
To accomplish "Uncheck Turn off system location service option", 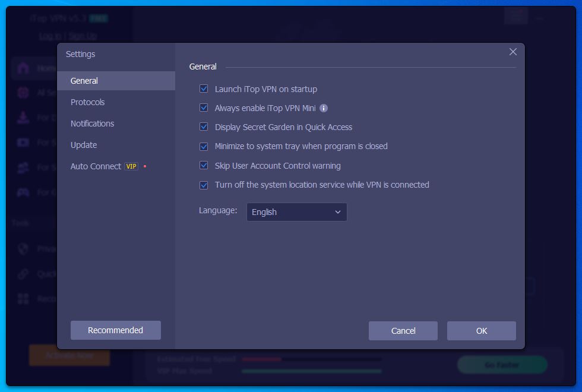I will click(x=203, y=185).
